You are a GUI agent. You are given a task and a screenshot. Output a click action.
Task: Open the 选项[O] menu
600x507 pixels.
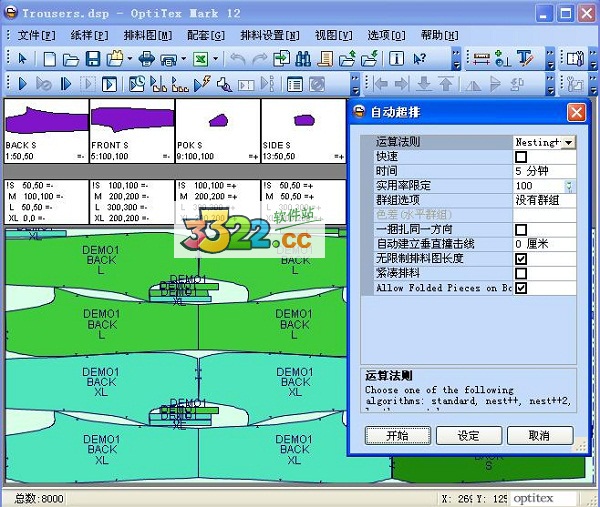[x=386, y=35]
